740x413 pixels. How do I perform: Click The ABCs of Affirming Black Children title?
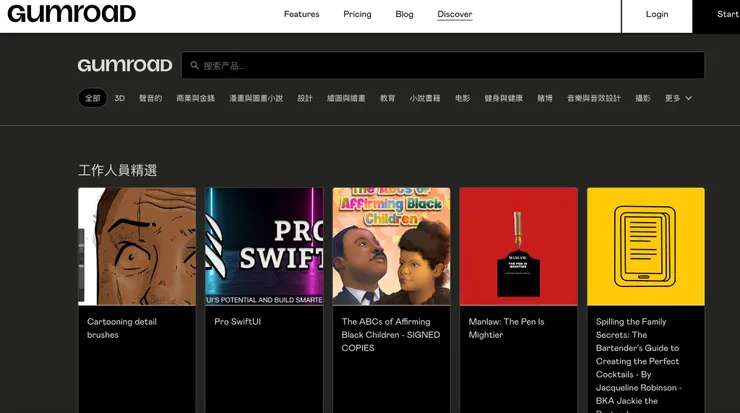[391, 335]
